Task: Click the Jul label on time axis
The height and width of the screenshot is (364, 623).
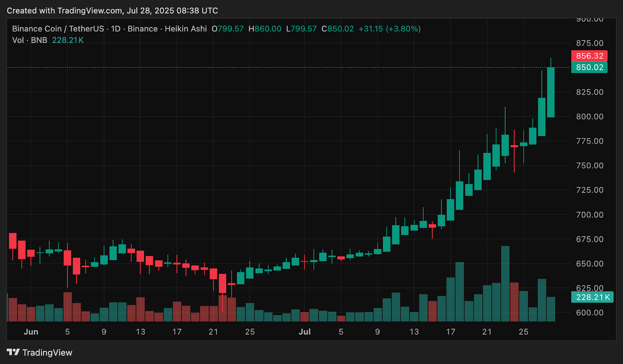Action: pos(304,332)
